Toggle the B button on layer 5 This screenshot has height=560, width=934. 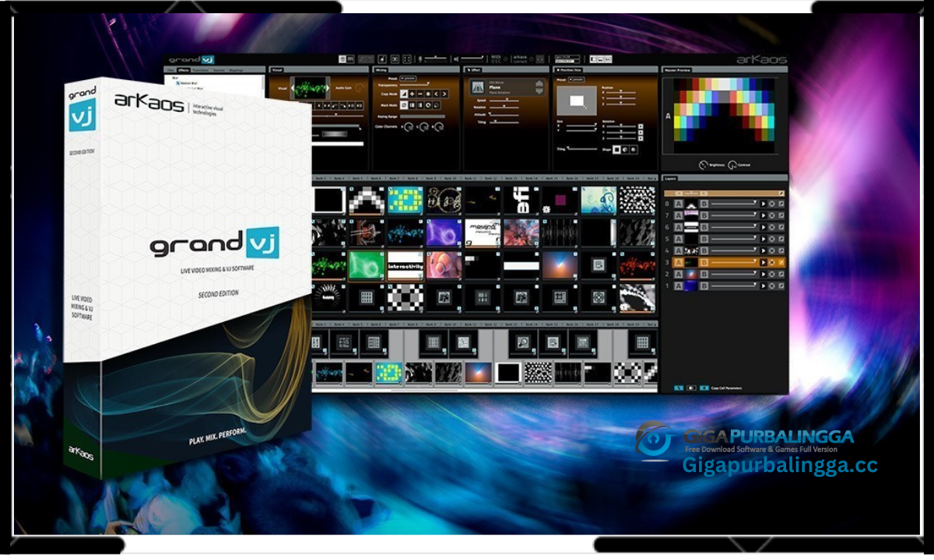(x=704, y=239)
